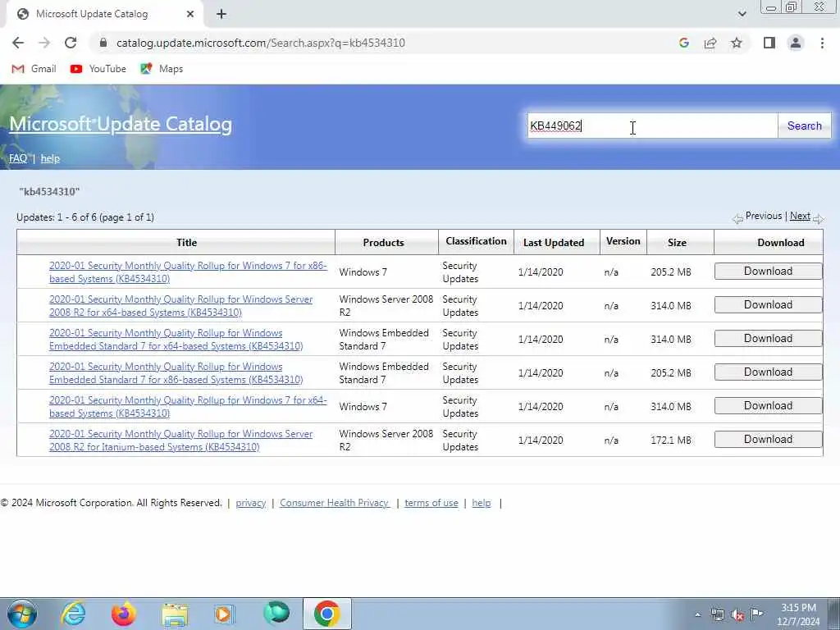This screenshot has height=630, width=840.
Task: Open the privacy footer link
Action: [251, 503]
